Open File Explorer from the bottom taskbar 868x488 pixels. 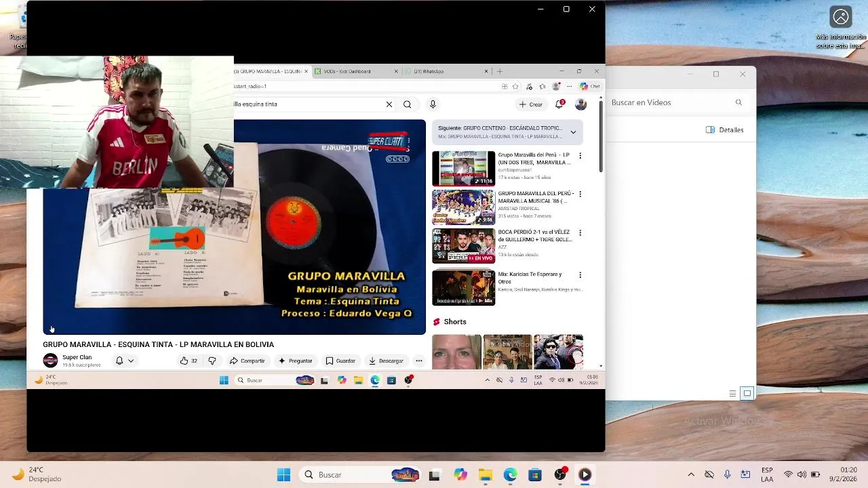click(x=486, y=475)
